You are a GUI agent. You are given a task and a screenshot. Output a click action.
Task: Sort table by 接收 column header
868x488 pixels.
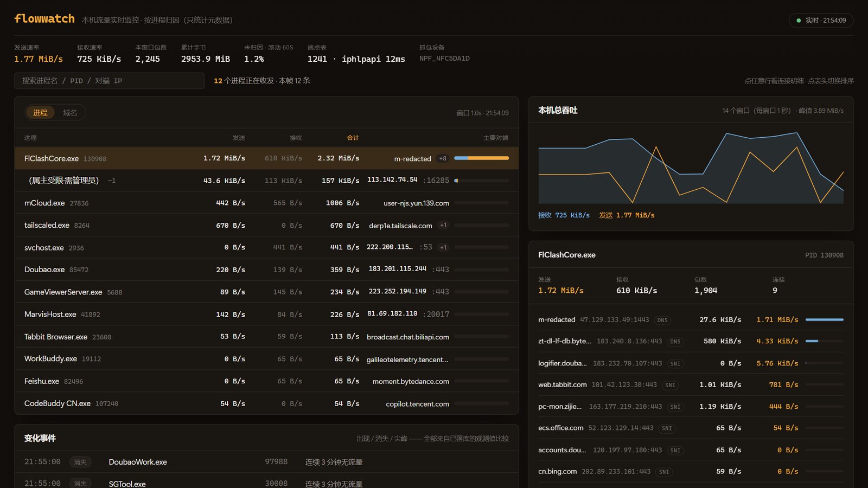[x=296, y=138]
